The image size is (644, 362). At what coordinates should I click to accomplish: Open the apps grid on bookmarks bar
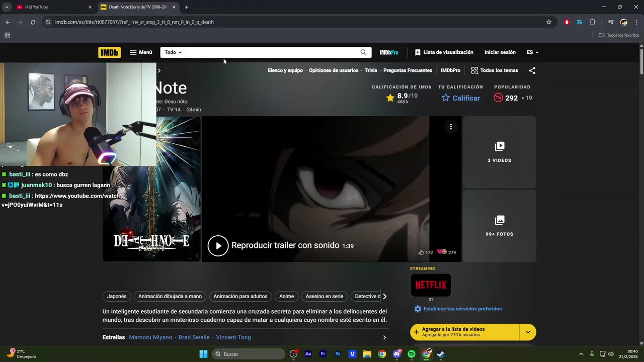7,35
